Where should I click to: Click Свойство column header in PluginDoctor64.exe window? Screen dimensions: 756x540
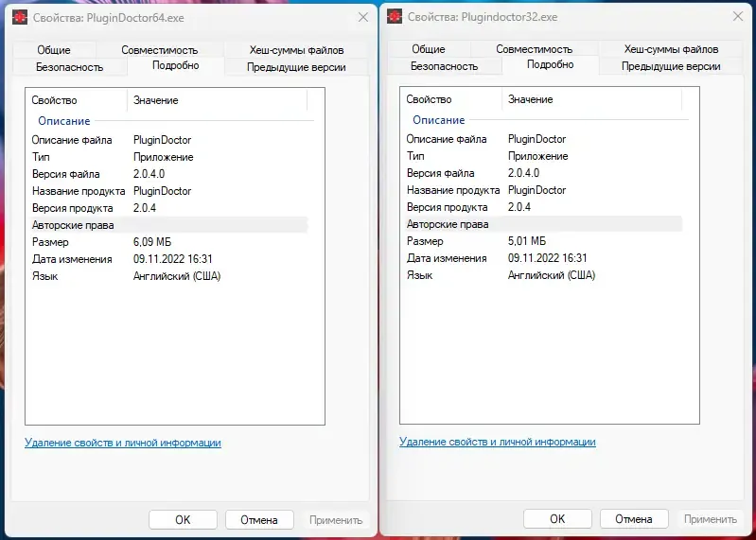pyautogui.click(x=77, y=100)
